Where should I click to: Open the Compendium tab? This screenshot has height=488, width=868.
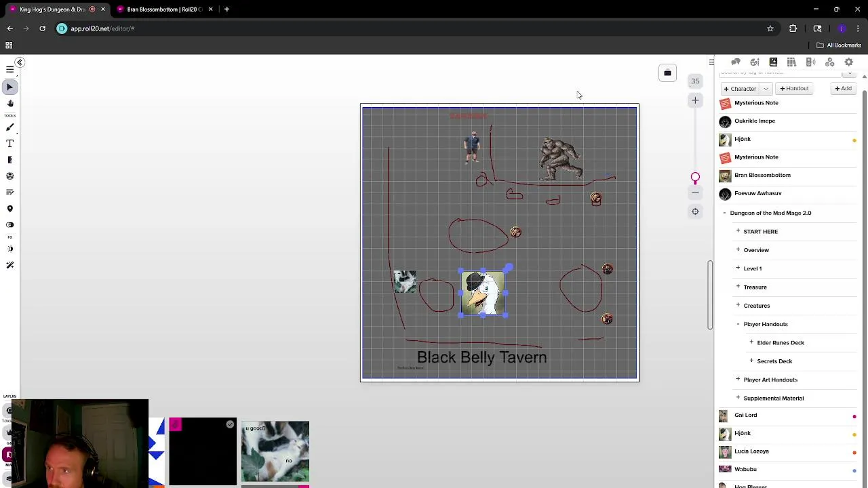[x=791, y=62]
